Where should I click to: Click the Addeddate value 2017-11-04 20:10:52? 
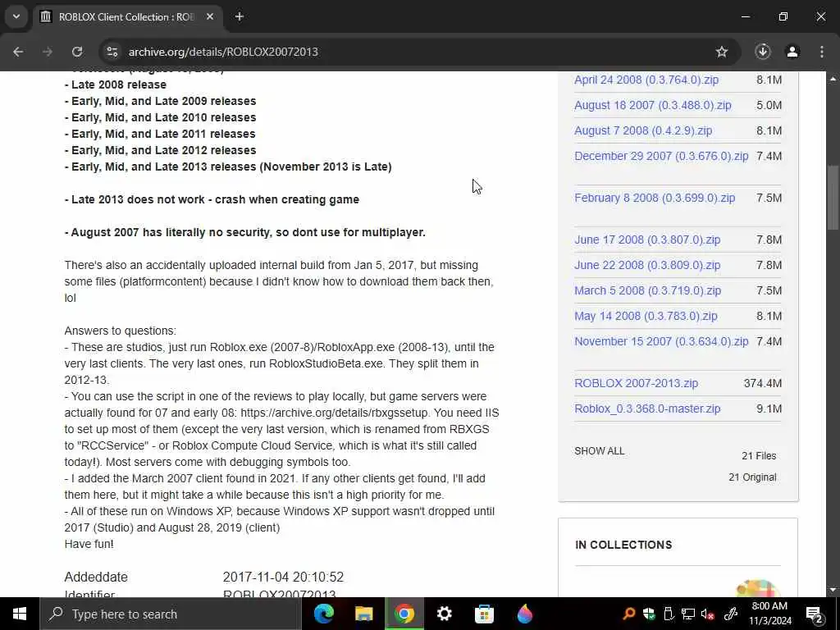[x=283, y=577]
